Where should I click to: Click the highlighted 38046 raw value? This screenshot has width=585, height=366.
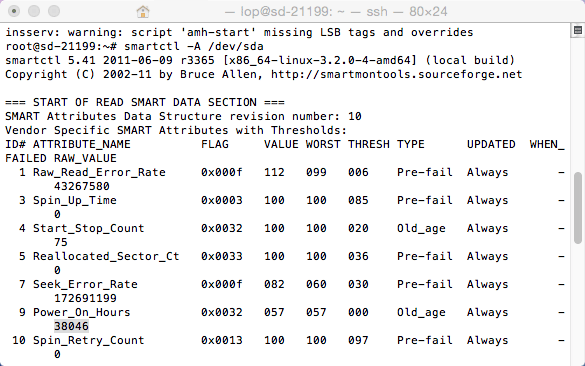[71, 326]
